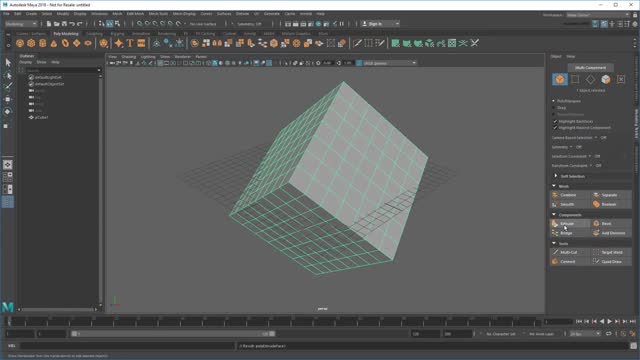Select the Select tool arrow in toolbox

[x=8, y=63]
